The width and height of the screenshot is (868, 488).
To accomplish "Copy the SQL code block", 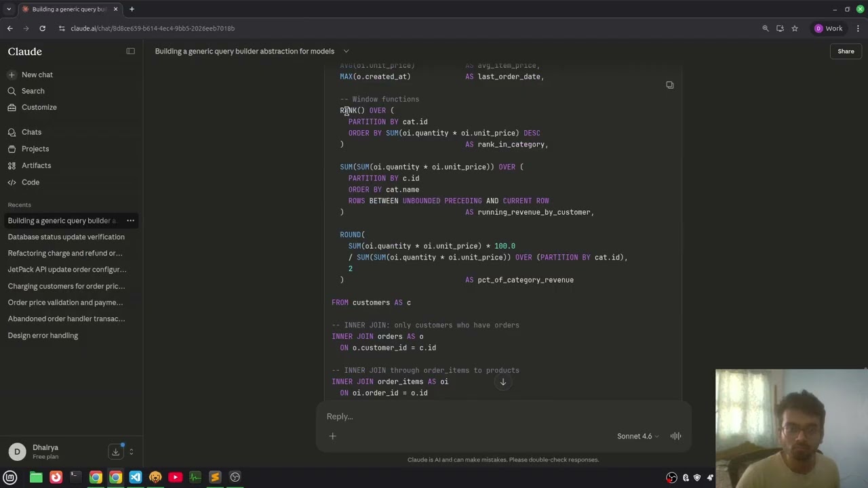I will click(x=669, y=85).
